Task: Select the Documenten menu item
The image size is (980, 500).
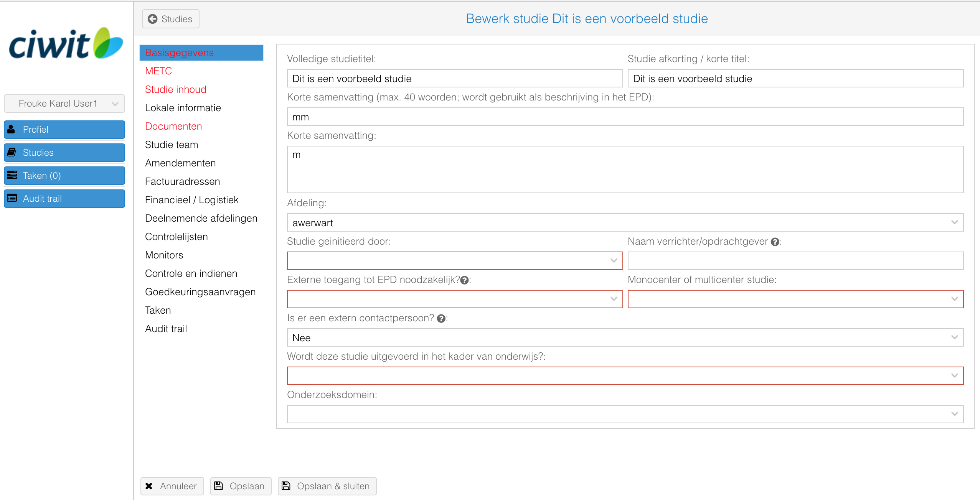Action: tap(173, 126)
